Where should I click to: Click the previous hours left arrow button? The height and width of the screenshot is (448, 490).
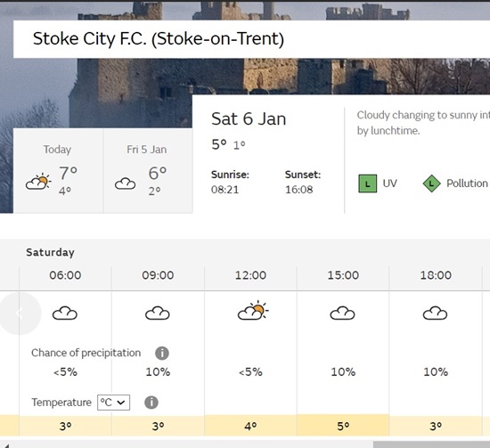pyautogui.click(x=20, y=314)
